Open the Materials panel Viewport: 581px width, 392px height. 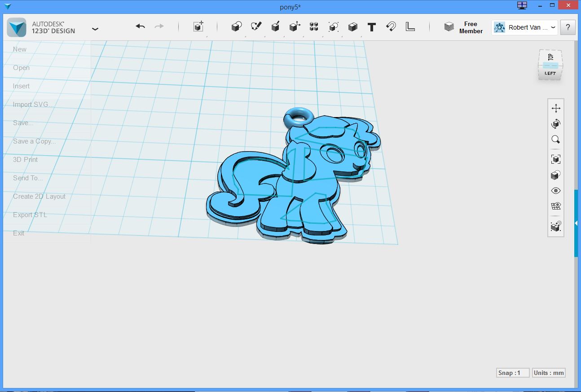(x=555, y=175)
